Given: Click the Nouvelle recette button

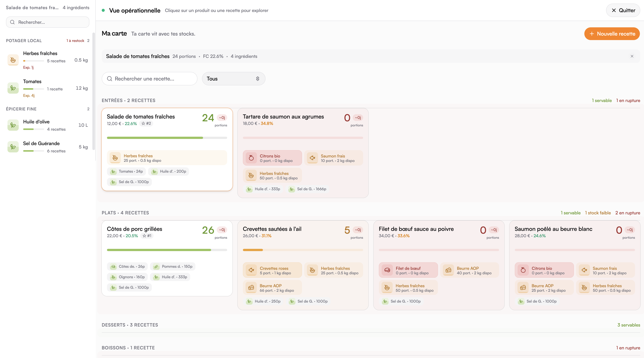Looking at the screenshot, I should 612,34.
